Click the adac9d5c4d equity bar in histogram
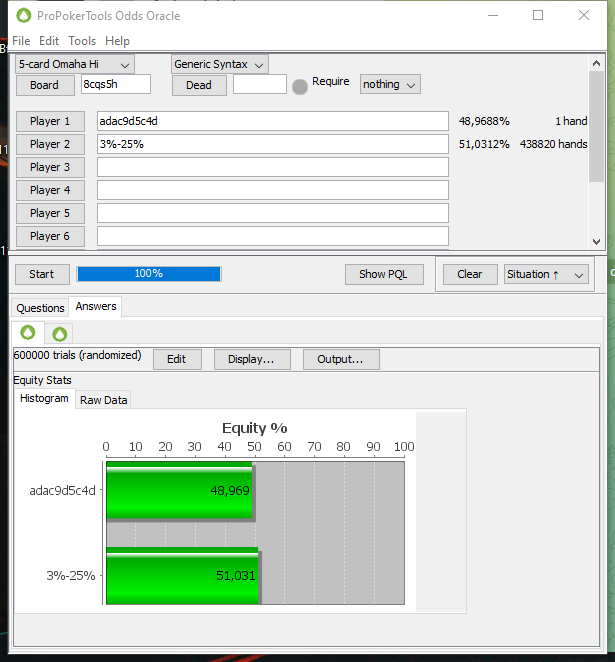The width and height of the screenshot is (615, 662). (179, 490)
